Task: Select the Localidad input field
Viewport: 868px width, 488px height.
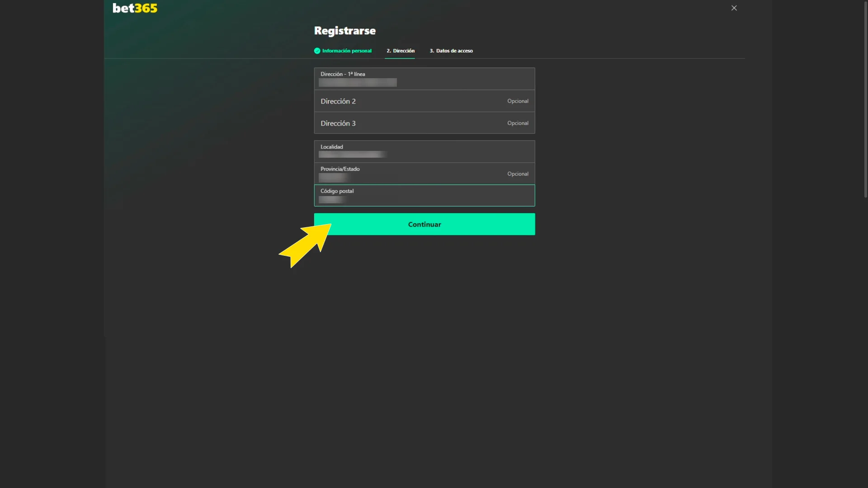Action: coord(424,151)
